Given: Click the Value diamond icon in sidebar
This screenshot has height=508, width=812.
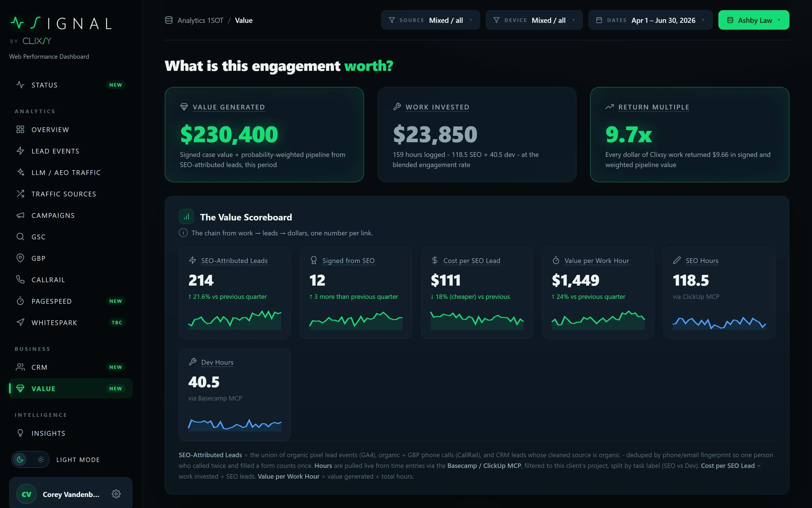Looking at the screenshot, I should 20,388.
